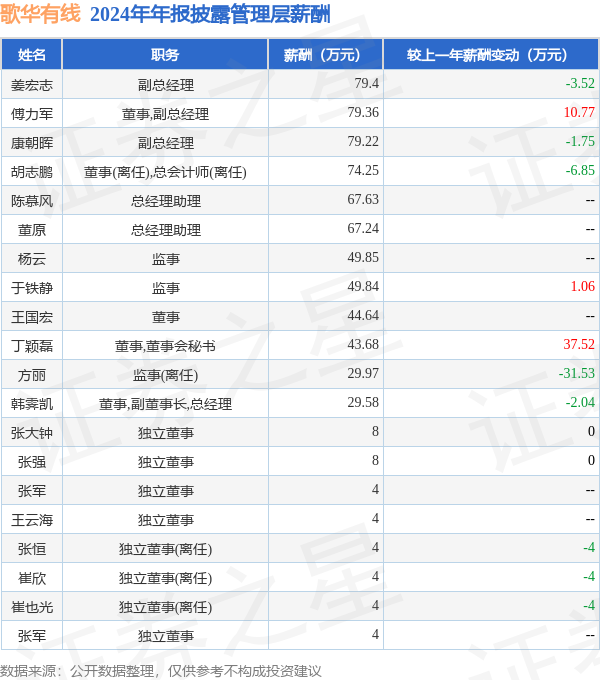
Task: Select the name 张大钟
Action: pos(32,433)
